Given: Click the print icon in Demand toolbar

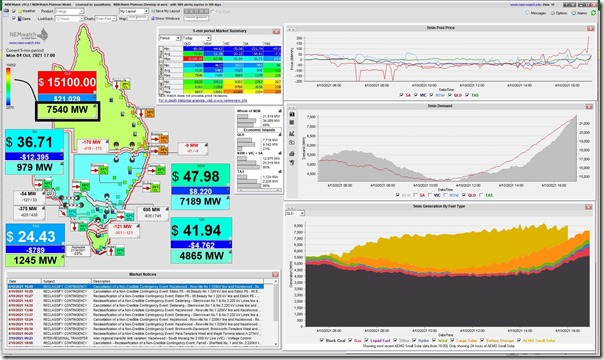Looking at the screenshot, I should [x=292, y=154].
